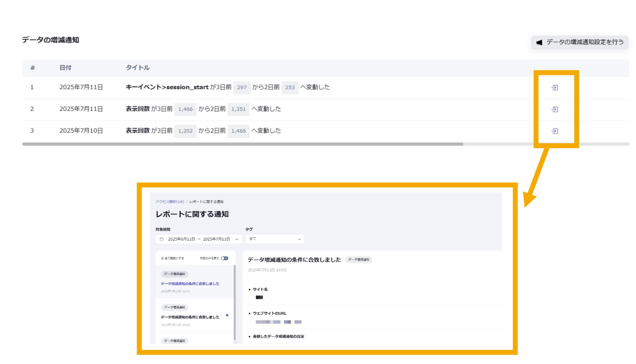Toggle 未読のみを表示 switch
Screen dimensions: 636x364
coord(224,258)
